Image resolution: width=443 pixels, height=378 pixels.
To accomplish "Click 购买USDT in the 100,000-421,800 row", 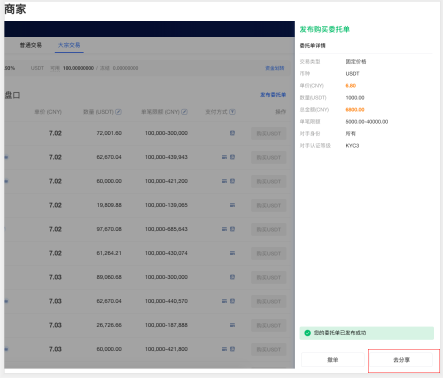I will point(269,349).
